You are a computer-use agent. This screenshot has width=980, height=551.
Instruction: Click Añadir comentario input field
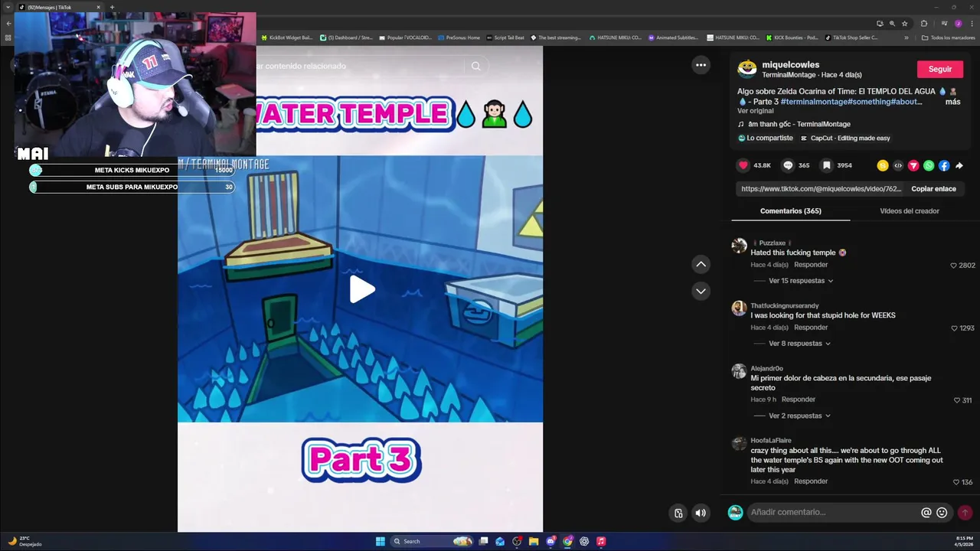tap(833, 513)
